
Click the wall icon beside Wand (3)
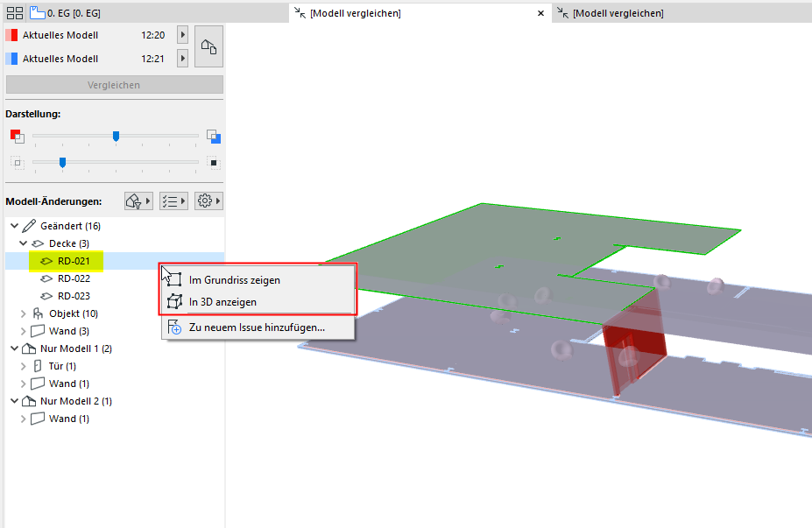click(38, 331)
